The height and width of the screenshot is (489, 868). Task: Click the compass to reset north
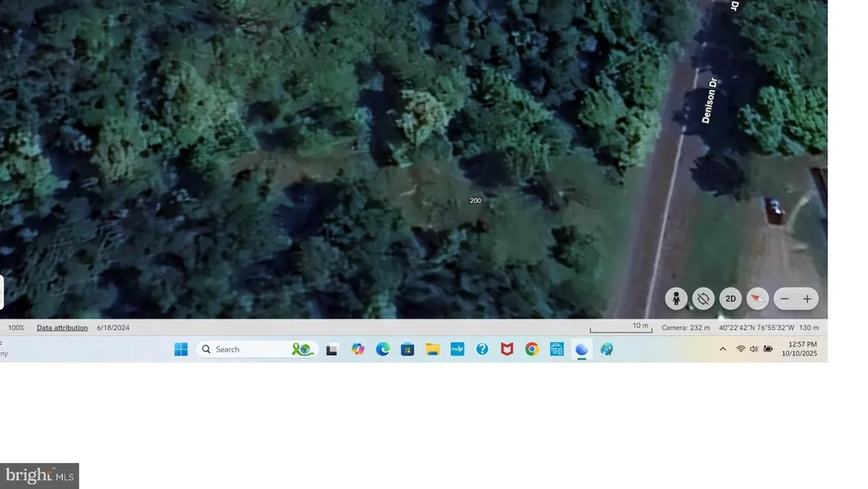pyautogui.click(x=758, y=299)
